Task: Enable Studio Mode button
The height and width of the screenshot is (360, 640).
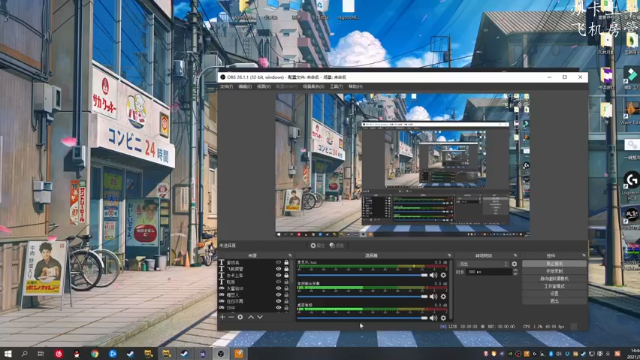Action: click(x=554, y=286)
